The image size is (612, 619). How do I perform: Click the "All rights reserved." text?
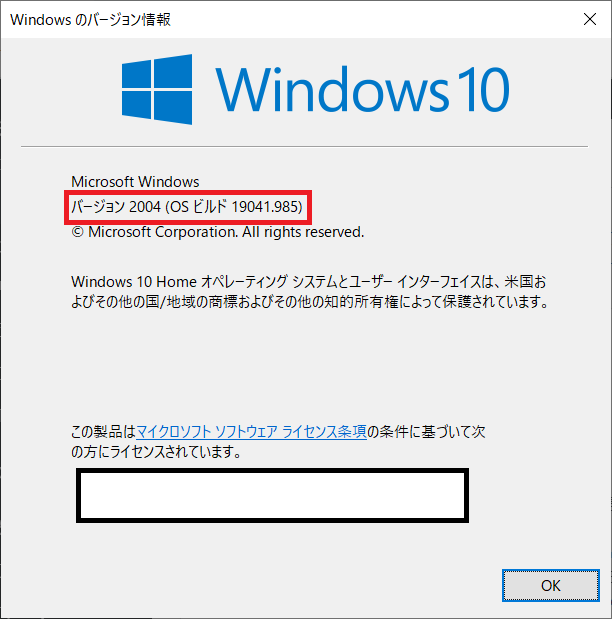coord(303,232)
